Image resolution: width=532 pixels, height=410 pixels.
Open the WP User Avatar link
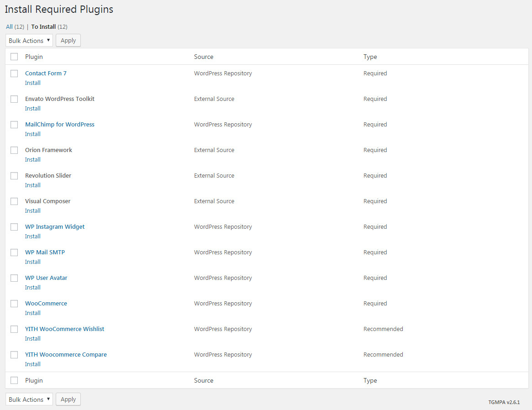coord(46,278)
